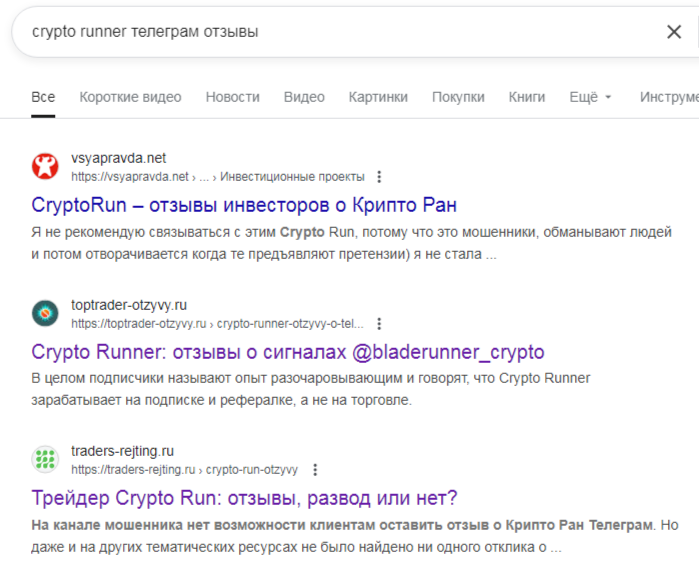Open the Новости tab

(x=232, y=97)
